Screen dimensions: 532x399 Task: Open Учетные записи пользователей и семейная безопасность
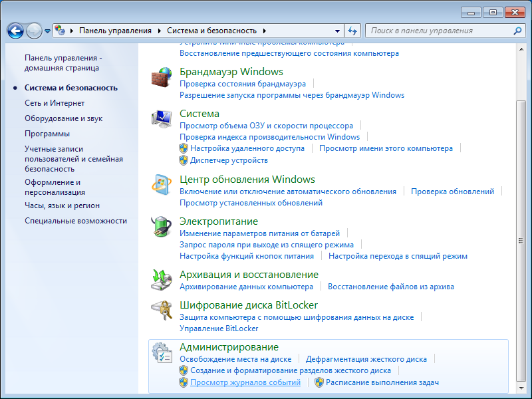click(74, 159)
